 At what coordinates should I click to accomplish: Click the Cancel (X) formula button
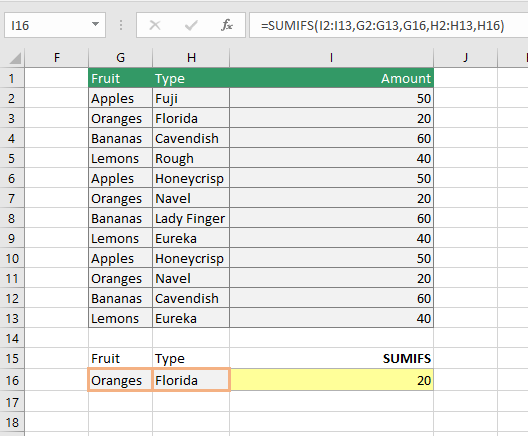155,25
